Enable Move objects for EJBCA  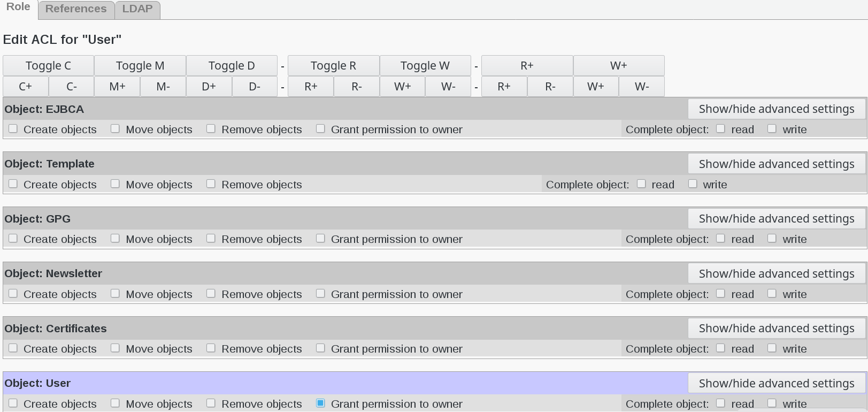[115, 129]
